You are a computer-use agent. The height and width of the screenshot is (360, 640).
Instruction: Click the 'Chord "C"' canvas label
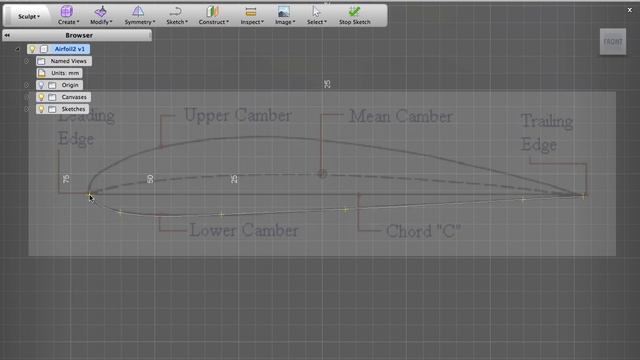point(424,231)
